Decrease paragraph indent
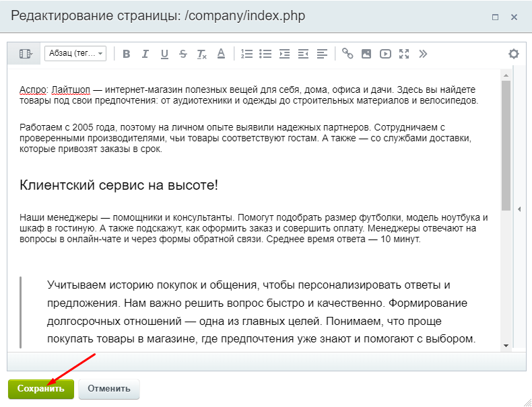The height and width of the screenshot is (407, 532). tap(303, 54)
